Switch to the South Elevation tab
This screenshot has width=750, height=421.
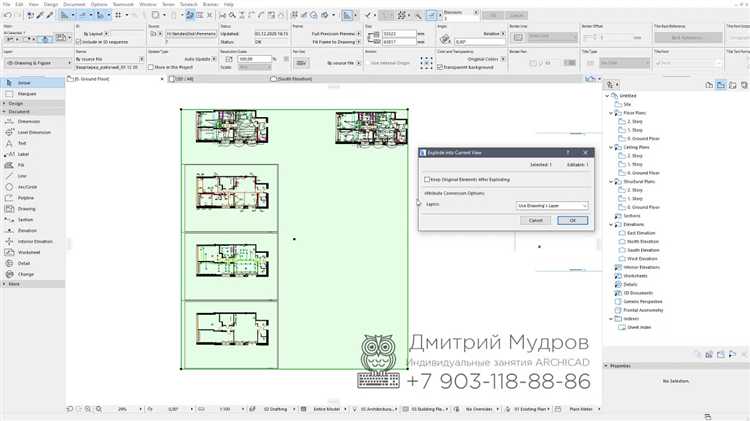[292, 79]
